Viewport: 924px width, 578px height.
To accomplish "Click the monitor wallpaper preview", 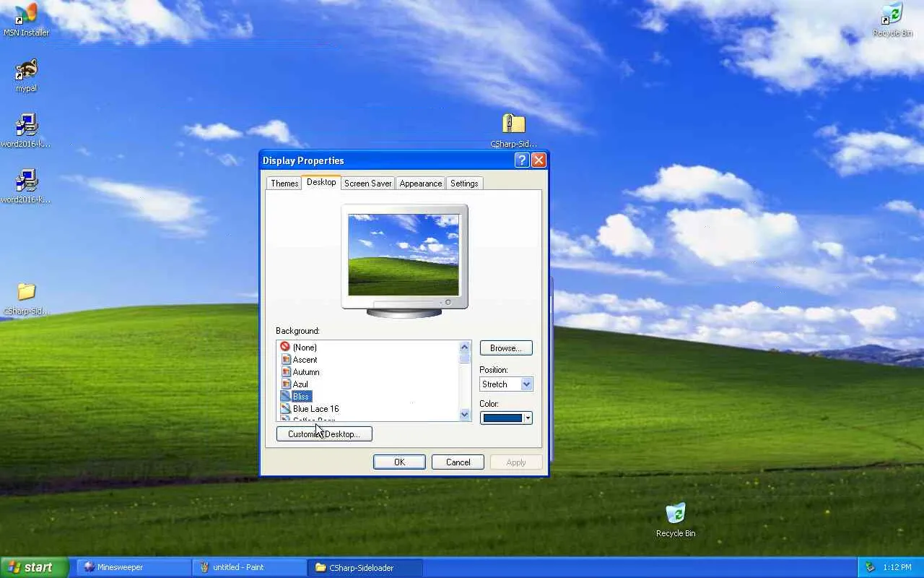I will pos(404,255).
